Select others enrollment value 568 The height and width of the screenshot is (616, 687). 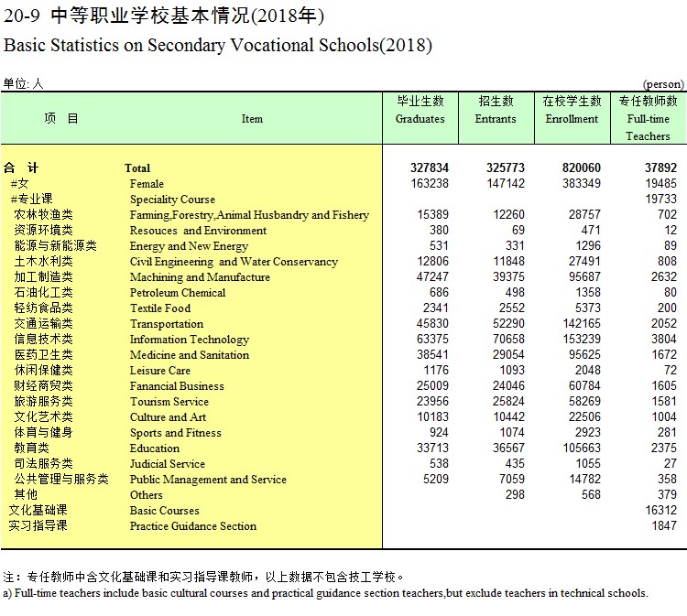[591, 494]
